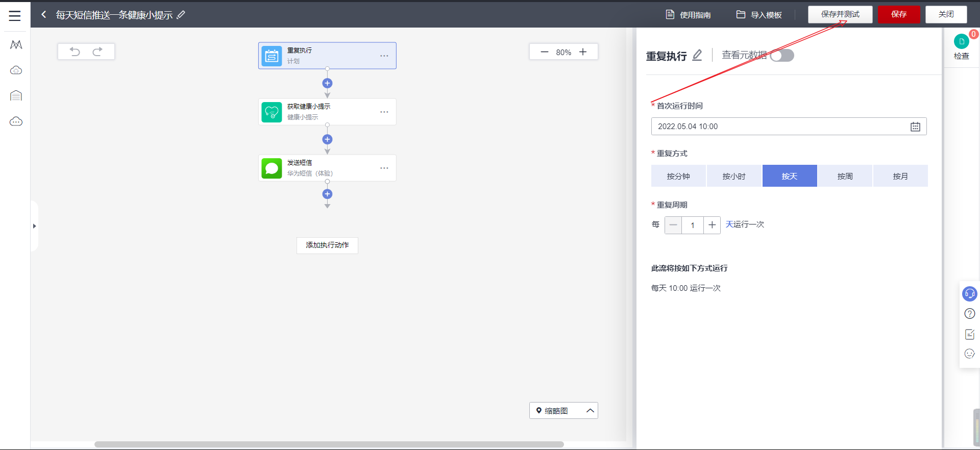
Task: Select 按月 repeat mode
Action: (x=900, y=176)
